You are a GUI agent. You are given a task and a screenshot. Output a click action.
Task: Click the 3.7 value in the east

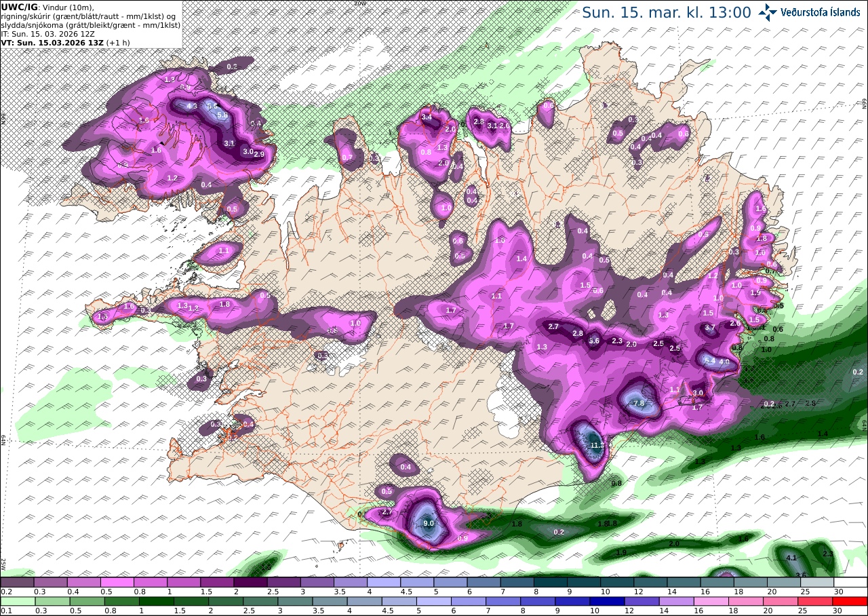pyautogui.click(x=710, y=328)
